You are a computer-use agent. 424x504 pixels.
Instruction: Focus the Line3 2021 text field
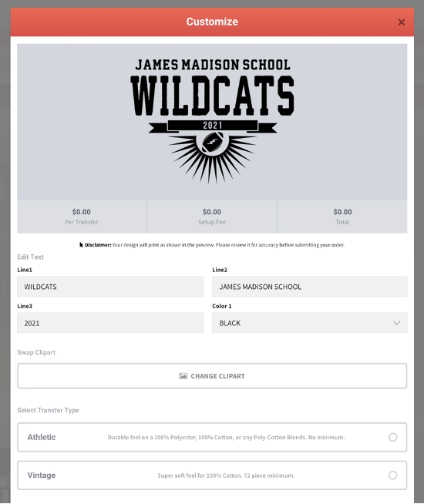click(110, 323)
